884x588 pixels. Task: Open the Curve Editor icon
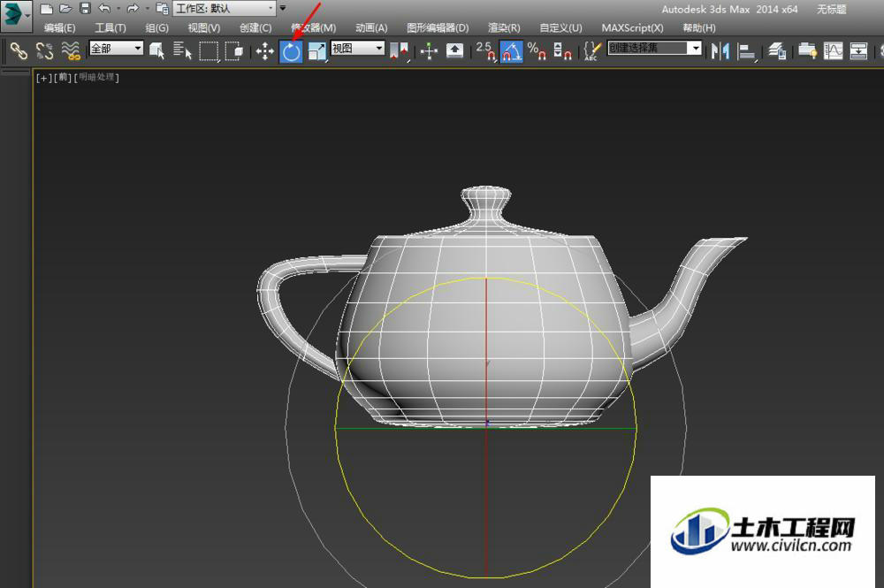tap(834, 51)
